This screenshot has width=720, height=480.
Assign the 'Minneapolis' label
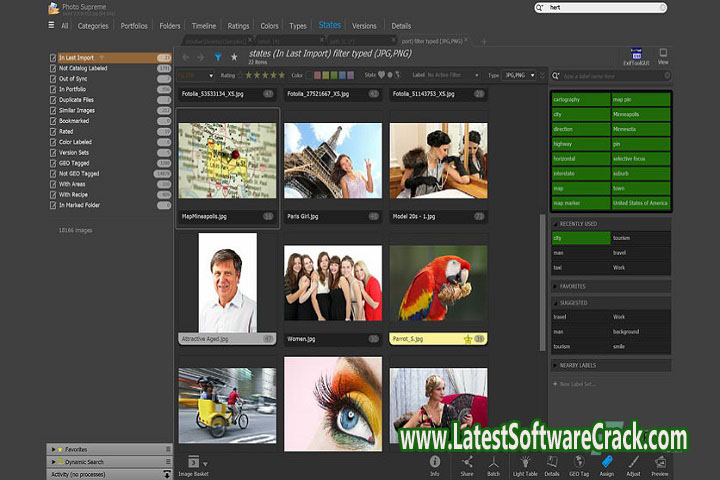pos(641,114)
